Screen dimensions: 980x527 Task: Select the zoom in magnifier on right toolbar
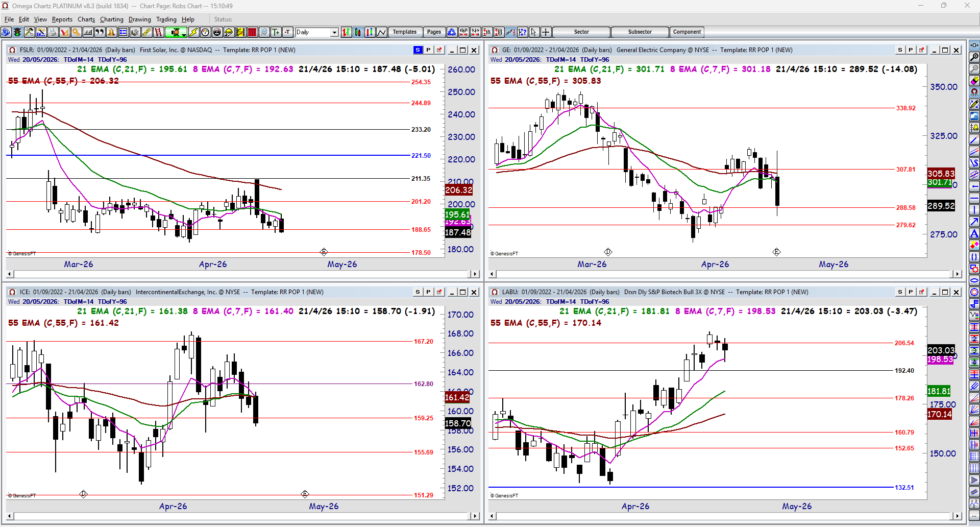[974, 57]
